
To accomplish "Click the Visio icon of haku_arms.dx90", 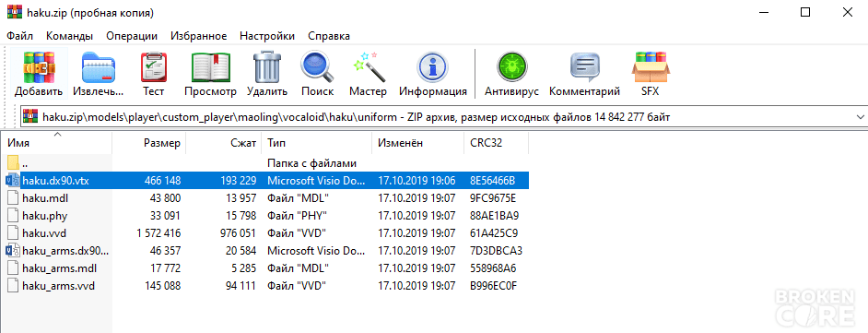I will [x=13, y=251].
